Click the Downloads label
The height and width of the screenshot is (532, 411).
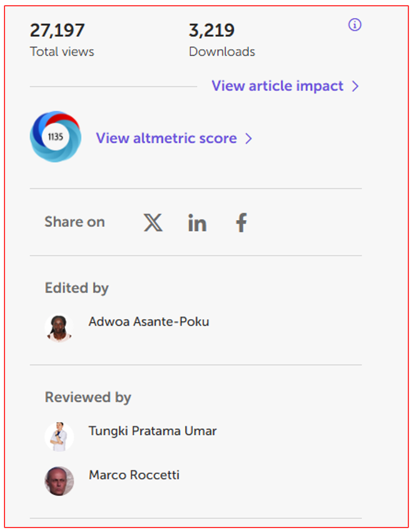coord(222,51)
